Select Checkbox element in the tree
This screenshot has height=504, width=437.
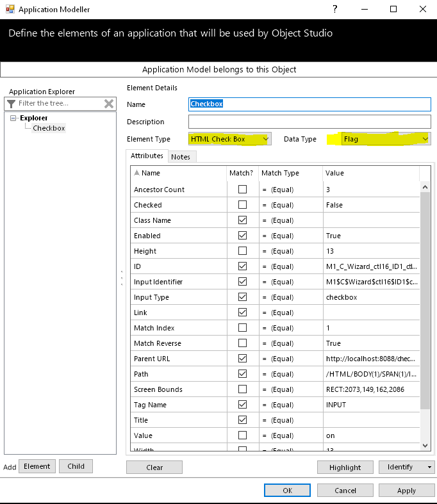[x=49, y=128]
